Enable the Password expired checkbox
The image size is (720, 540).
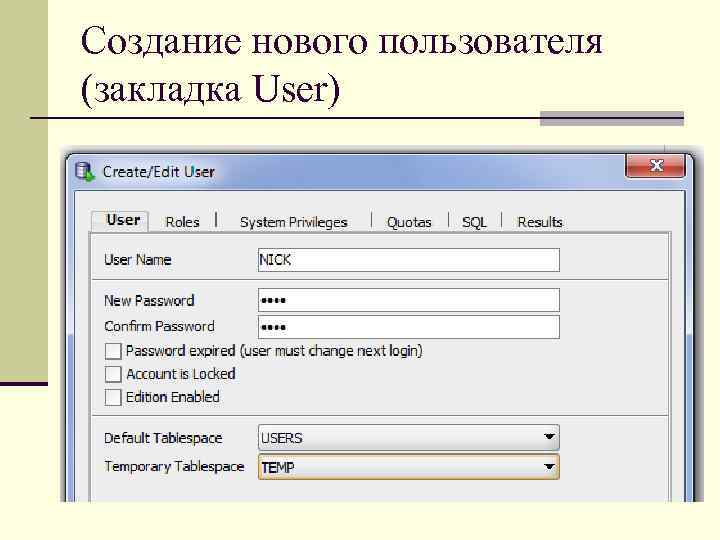113,351
